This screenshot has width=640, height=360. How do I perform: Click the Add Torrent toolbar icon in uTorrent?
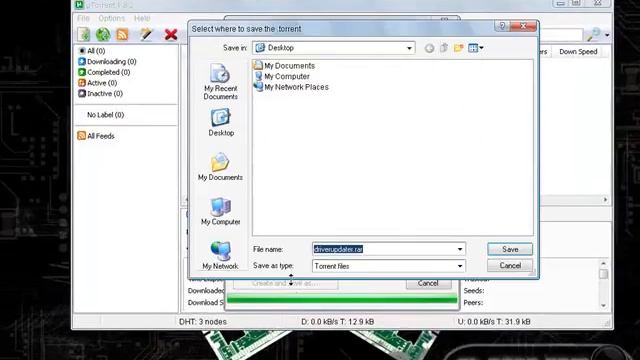click(x=84, y=34)
